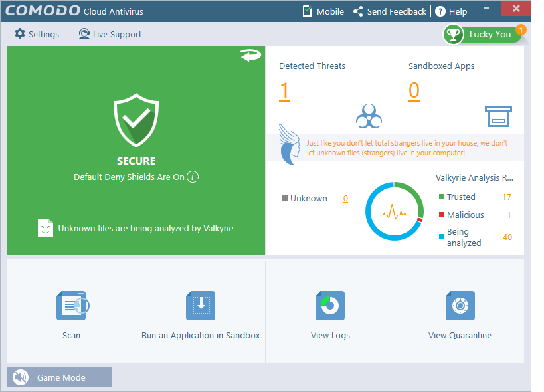Open Send Feedback
This screenshot has height=392, width=544.
tap(397, 12)
